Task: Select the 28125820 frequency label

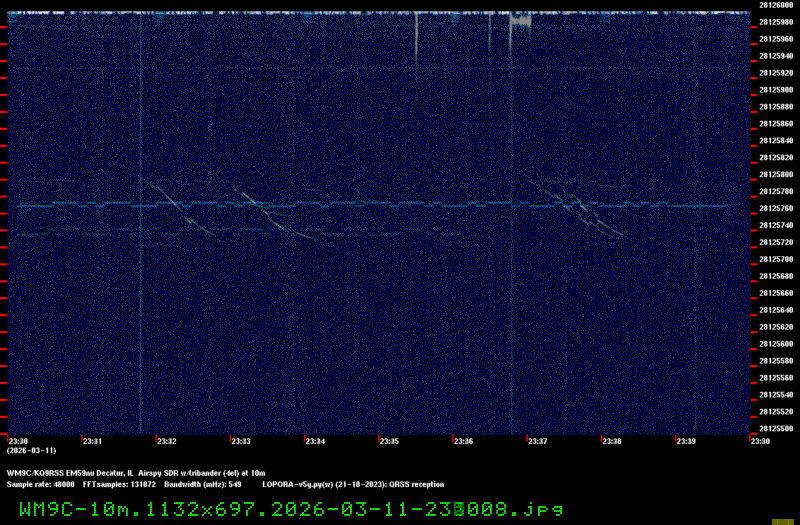Action: pyautogui.click(x=776, y=158)
